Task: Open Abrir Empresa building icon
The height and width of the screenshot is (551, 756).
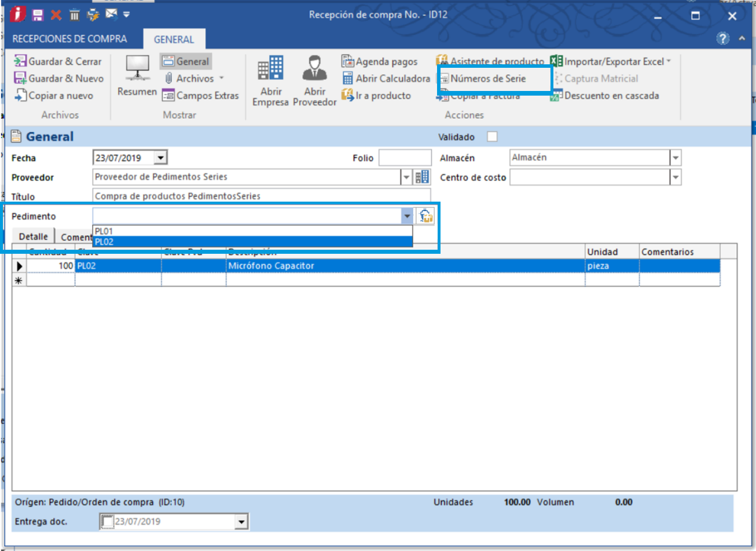Action: point(270,81)
